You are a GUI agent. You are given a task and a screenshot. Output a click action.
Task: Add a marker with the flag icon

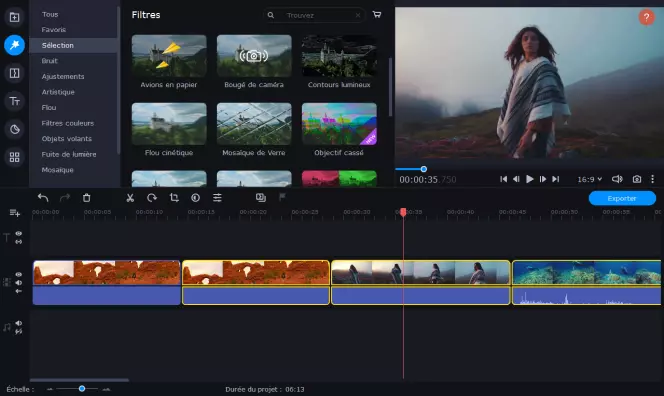point(282,197)
